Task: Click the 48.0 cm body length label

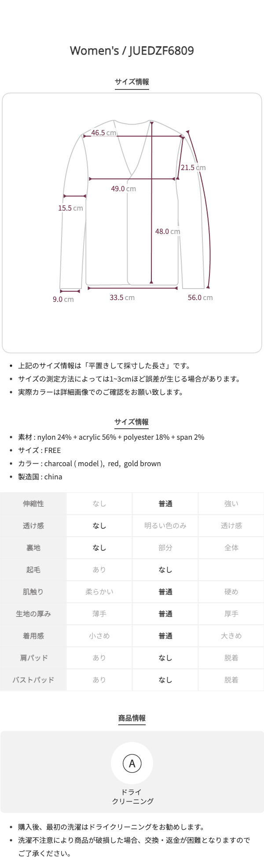Action: coord(168,231)
